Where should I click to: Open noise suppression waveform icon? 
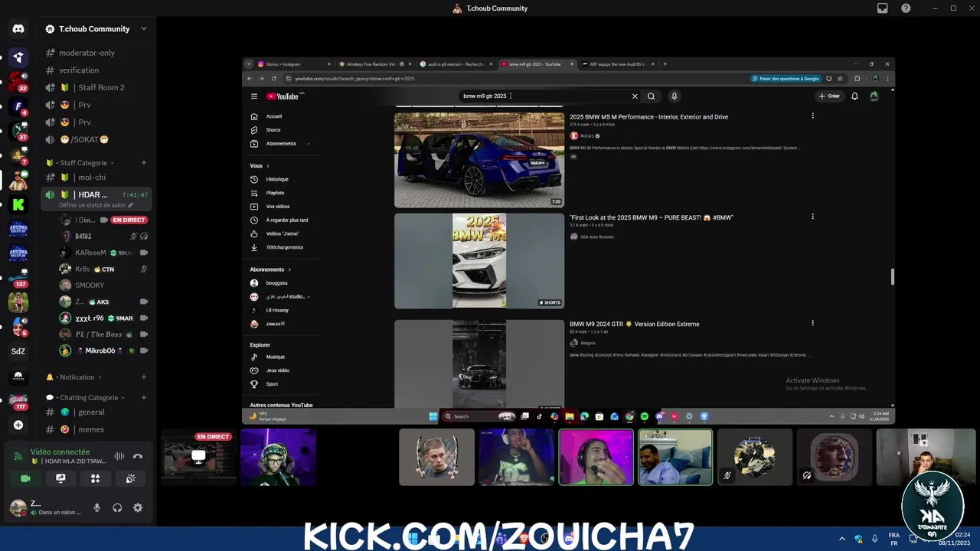tap(119, 456)
